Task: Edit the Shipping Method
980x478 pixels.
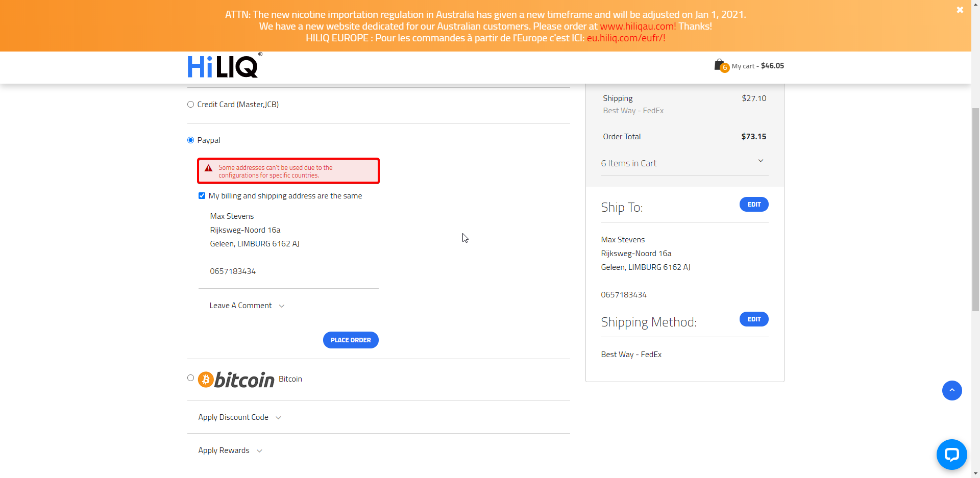Action: click(x=753, y=319)
